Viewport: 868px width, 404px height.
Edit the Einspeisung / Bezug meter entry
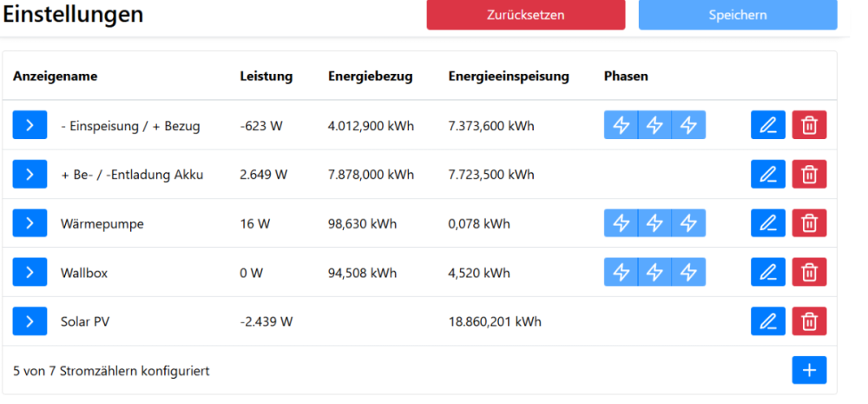click(x=767, y=125)
